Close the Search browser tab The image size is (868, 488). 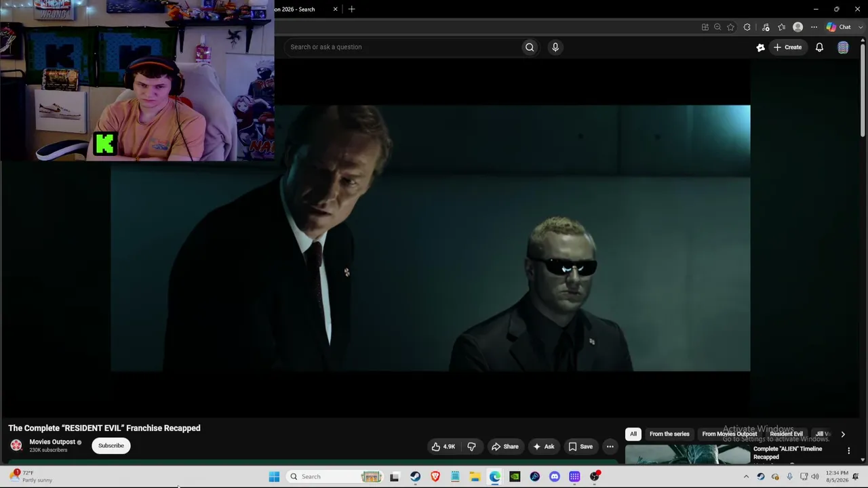coord(335,9)
